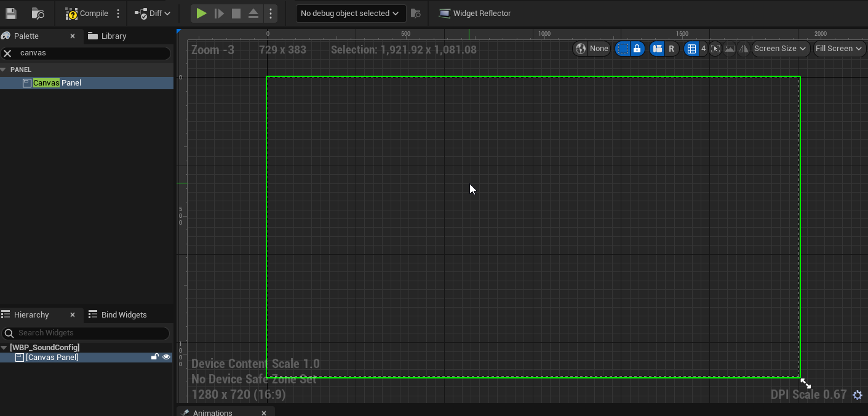
Task: Clear the palette search text
Action: click(x=8, y=53)
